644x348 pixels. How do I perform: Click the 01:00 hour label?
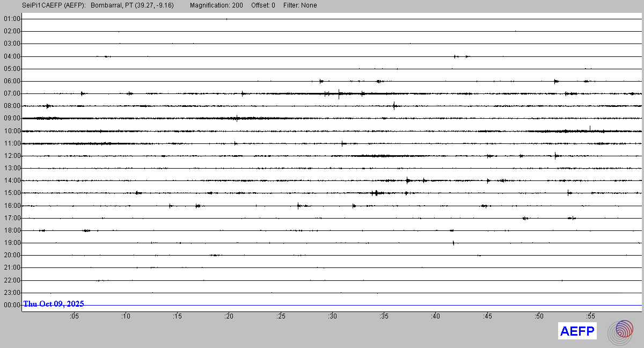pyautogui.click(x=11, y=19)
